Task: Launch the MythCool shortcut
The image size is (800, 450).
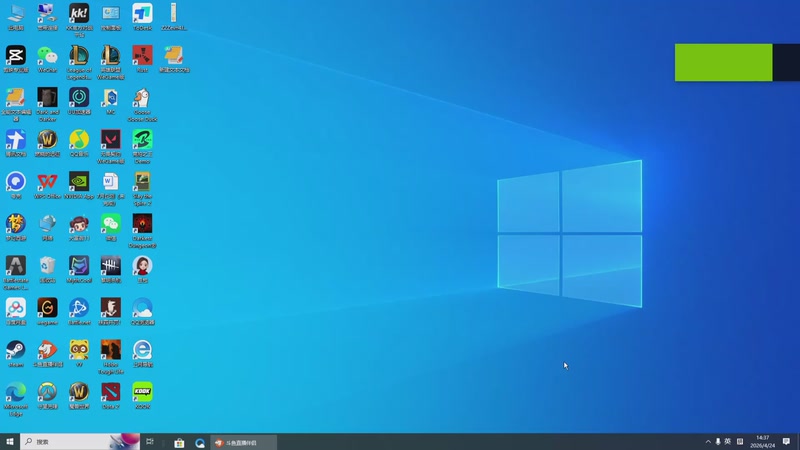Action: (79, 269)
